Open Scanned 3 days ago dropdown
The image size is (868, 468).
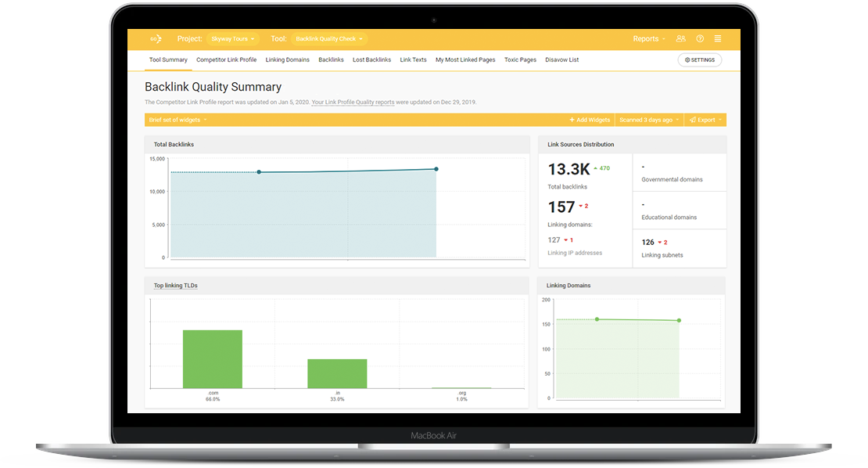click(649, 120)
